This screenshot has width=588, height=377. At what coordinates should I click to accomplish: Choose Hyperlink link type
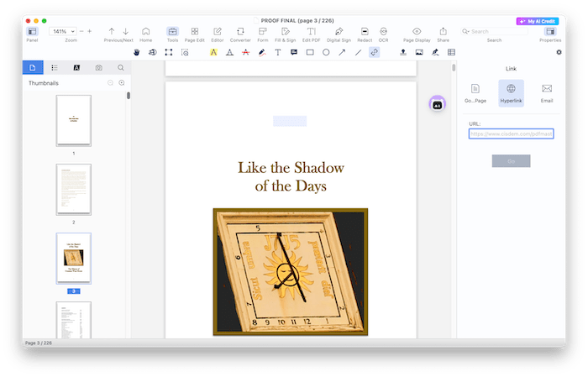tap(511, 93)
